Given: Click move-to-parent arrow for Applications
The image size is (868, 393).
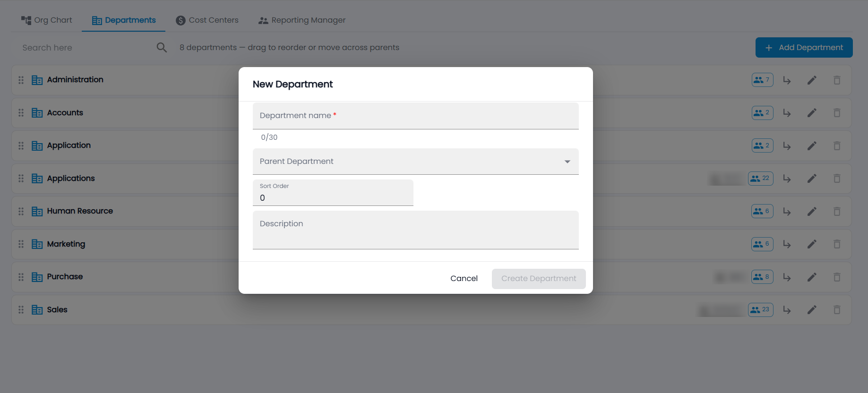Looking at the screenshot, I should [787, 179].
